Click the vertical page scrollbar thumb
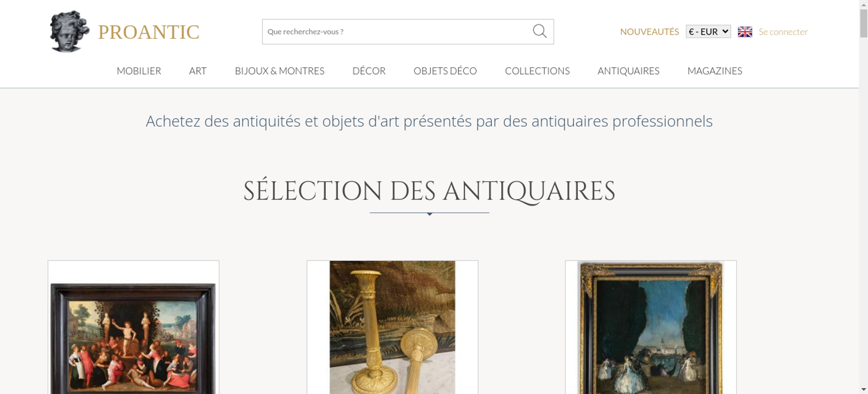This screenshot has height=394, width=868. pyautogui.click(x=864, y=23)
